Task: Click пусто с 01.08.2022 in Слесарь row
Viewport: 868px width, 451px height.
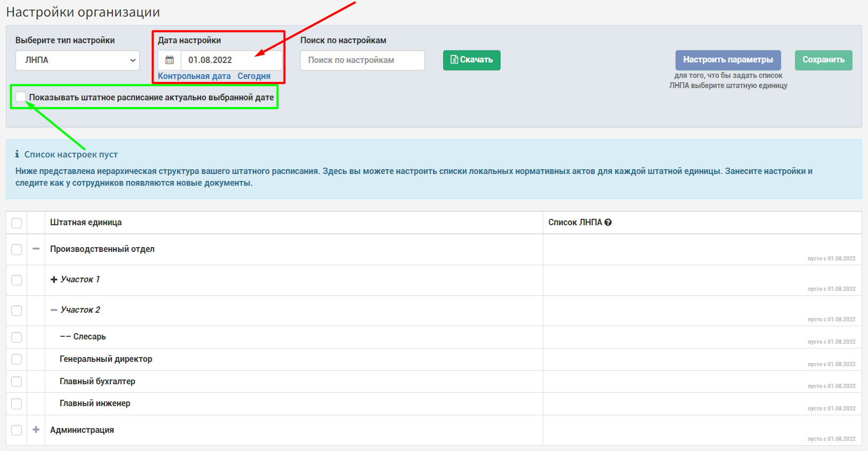Action: tap(831, 342)
